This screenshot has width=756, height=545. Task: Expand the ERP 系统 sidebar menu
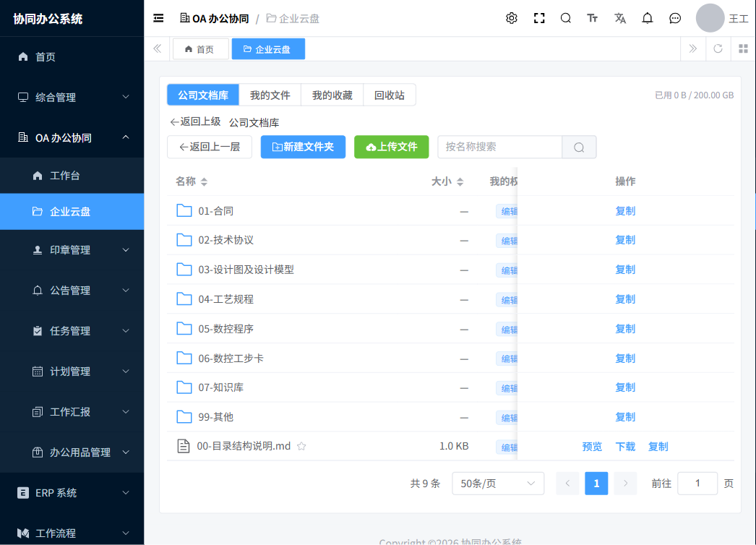coord(72,493)
